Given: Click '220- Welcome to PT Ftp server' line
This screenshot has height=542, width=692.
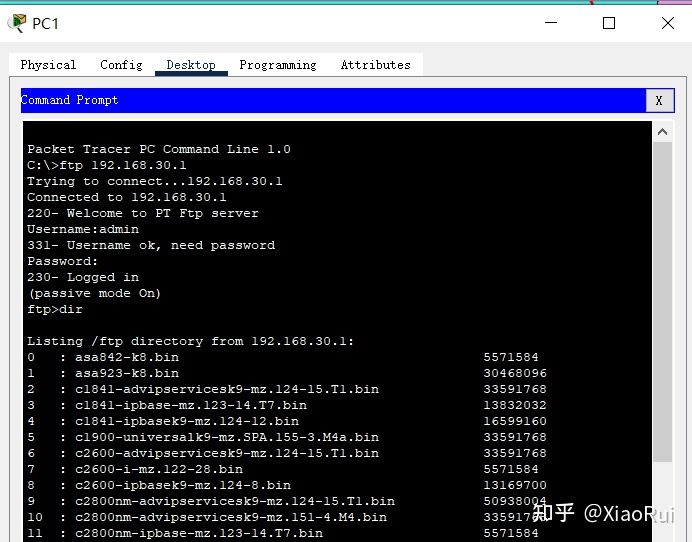Looking at the screenshot, I should [143, 213].
